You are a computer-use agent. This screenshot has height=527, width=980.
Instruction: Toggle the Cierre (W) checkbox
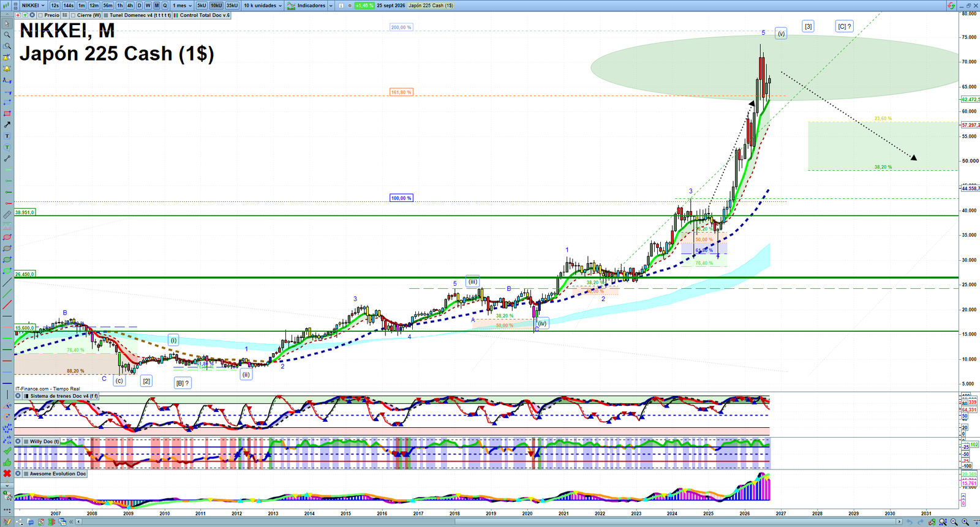click(73, 15)
